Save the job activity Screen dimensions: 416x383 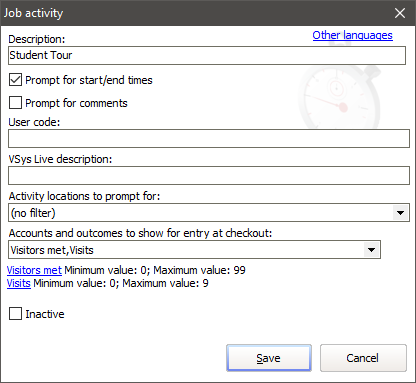click(x=269, y=358)
